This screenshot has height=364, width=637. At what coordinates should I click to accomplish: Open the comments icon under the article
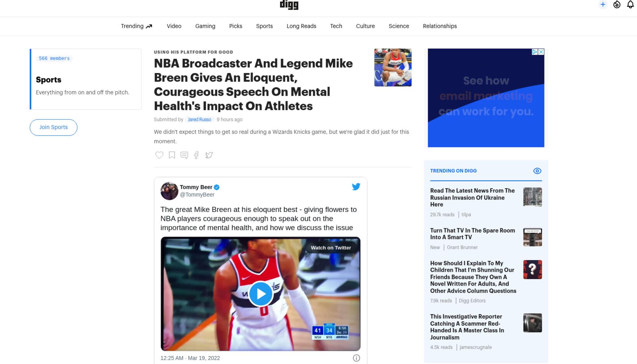point(184,155)
